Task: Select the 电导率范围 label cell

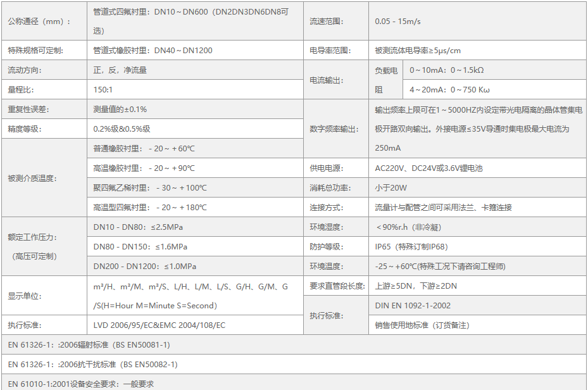Action: point(329,51)
